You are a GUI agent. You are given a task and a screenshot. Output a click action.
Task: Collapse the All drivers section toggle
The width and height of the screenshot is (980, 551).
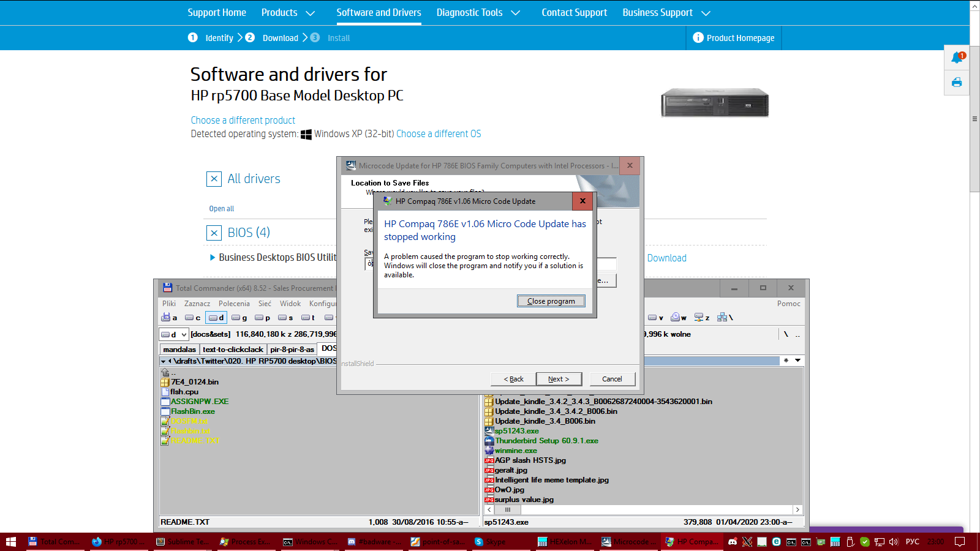pyautogui.click(x=214, y=179)
